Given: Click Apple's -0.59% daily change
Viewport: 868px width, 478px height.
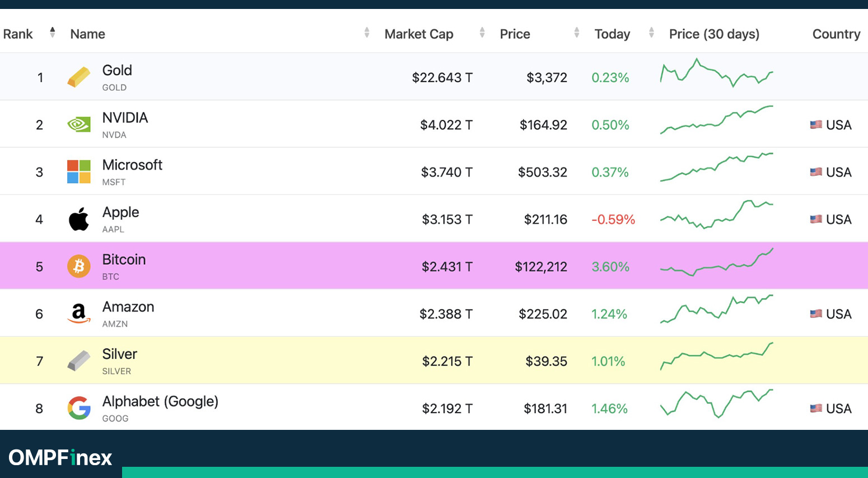Looking at the screenshot, I should pos(613,219).
